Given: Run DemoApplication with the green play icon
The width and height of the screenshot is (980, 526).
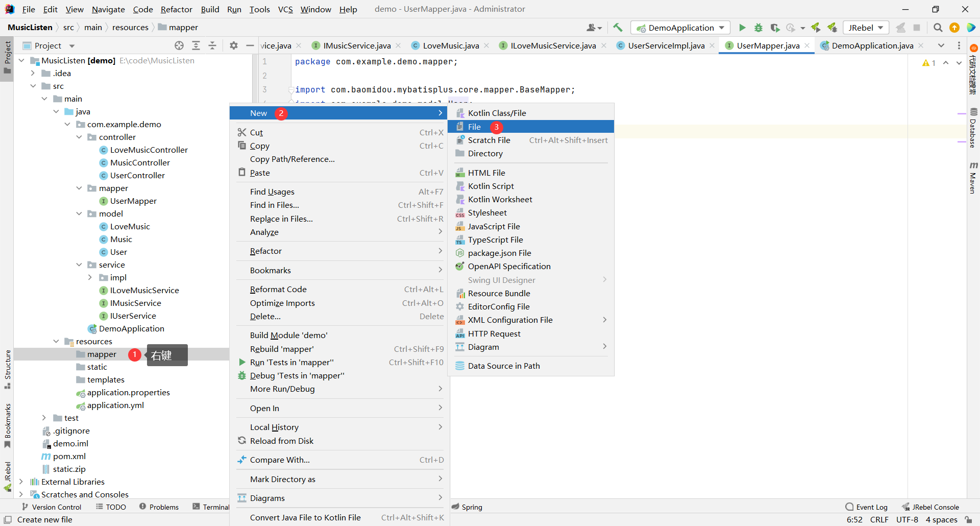Looking at the screenshot, I should click(742, 28).
